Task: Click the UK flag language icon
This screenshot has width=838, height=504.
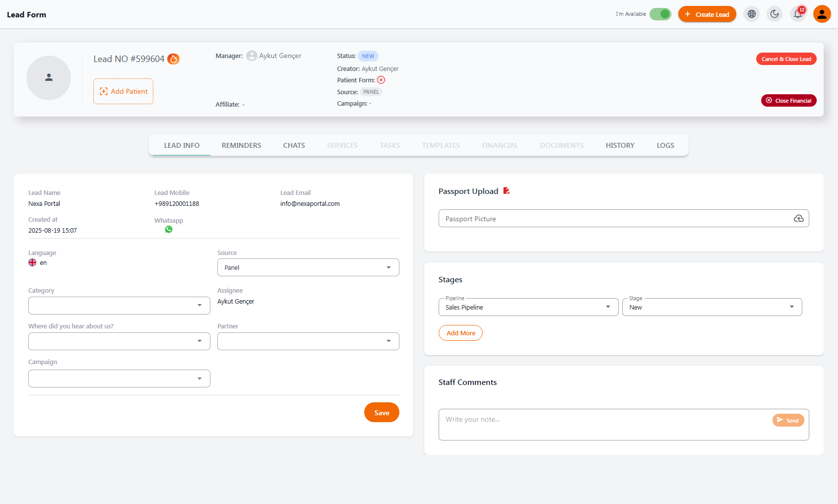Action: [x=32, y=262]
